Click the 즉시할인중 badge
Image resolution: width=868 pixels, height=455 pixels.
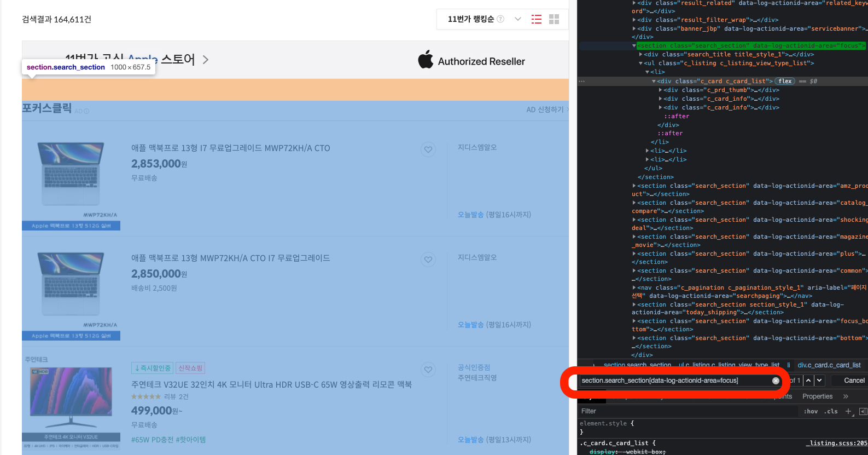click(x=152, y=368)
